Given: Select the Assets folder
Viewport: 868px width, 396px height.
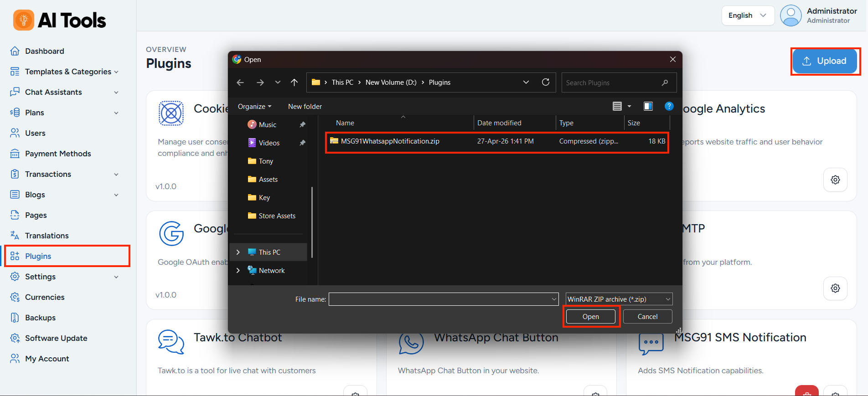Looking at the screenshot, I should click(268, 179).
